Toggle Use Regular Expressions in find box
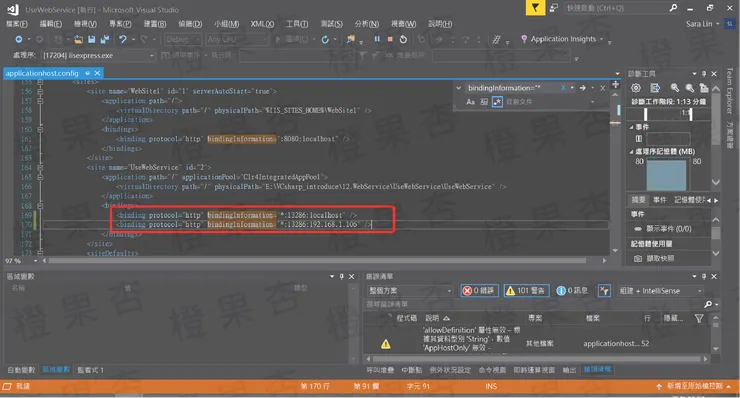 (x=497, y=102)
